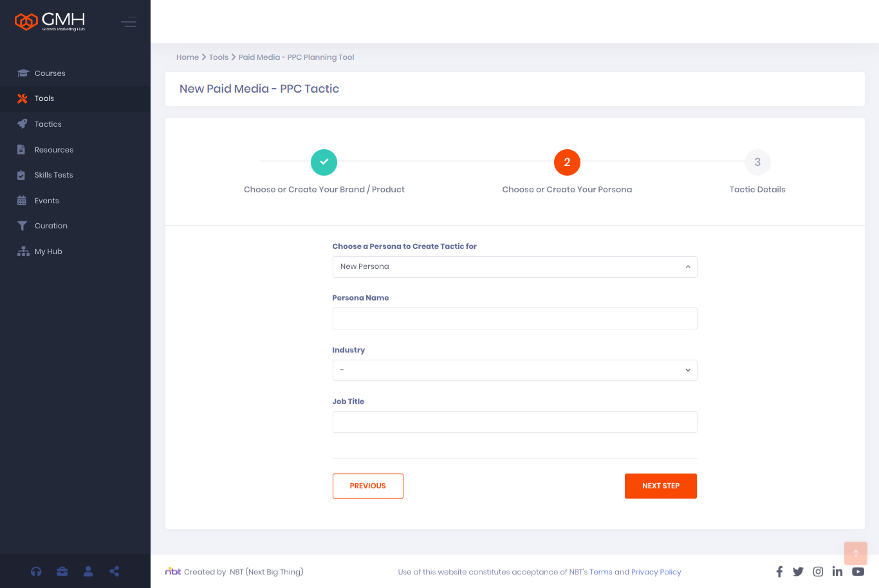Click Choose or Create Your Brand / Product label

click(324, 190)
